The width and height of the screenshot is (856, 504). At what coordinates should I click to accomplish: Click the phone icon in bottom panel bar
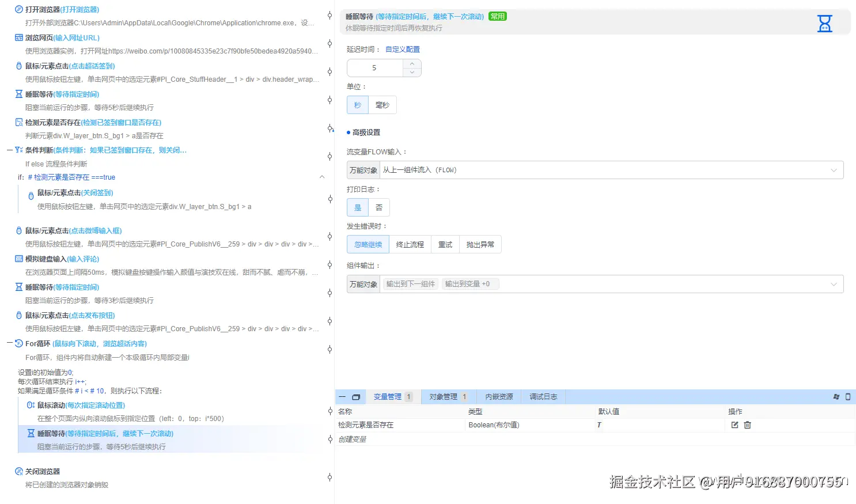click(848, 397)
